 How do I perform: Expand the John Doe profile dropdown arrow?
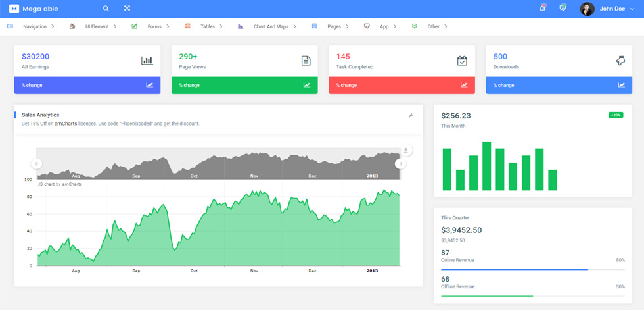point(632,9)
